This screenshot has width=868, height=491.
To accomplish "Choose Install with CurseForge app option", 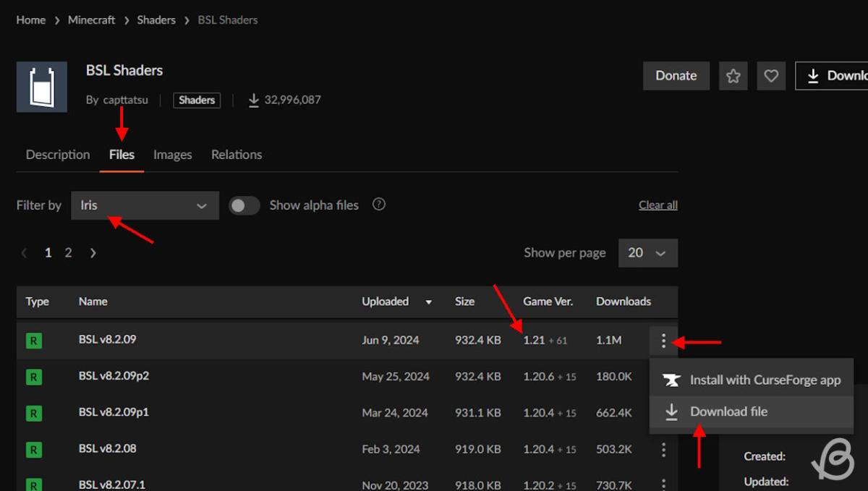I will (x=765, y=380).
